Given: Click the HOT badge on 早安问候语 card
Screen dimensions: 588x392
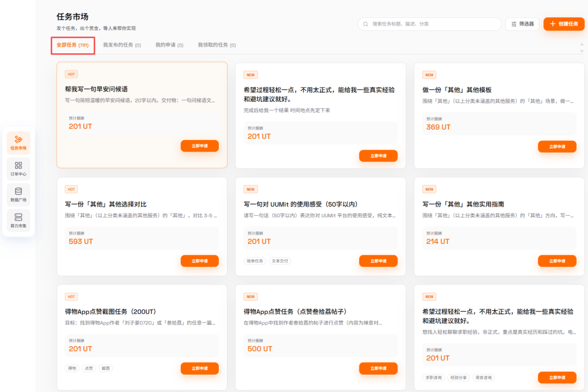Looking at the screenshot, I should [71, 74].
